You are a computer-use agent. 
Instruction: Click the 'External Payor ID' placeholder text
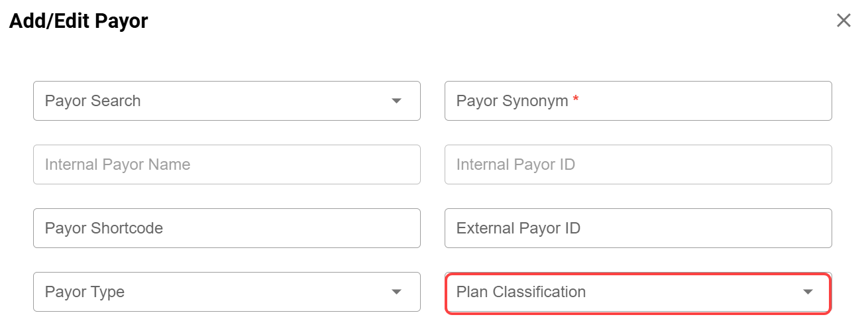(518, 228)
